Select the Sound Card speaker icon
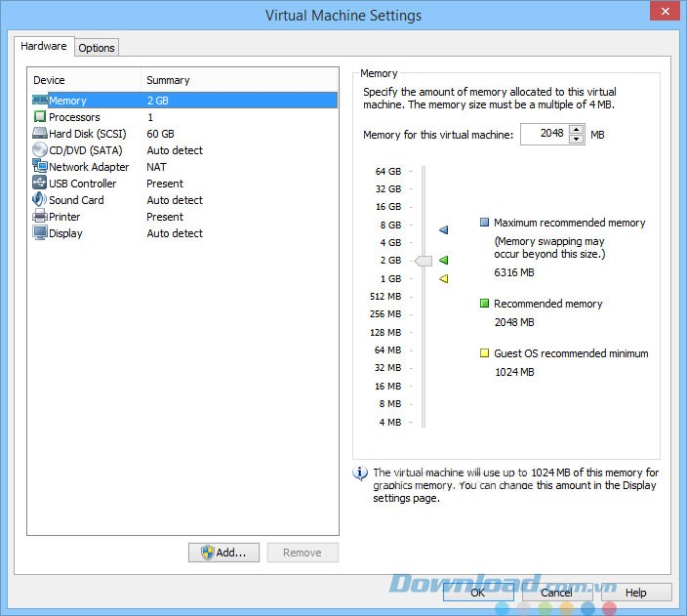 click(x=40, y=200)
